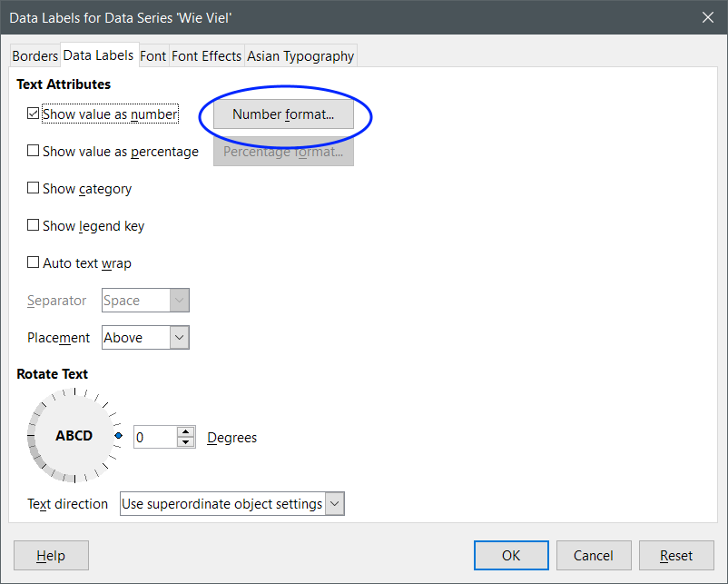
Task: Select the Asian Typography tab
Action: tap(300, 55)
